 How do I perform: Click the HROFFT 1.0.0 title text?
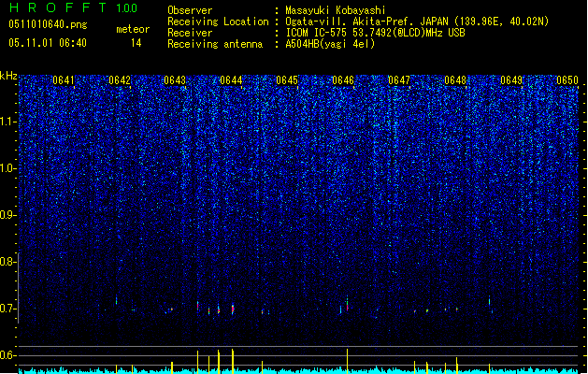[73, 7]
